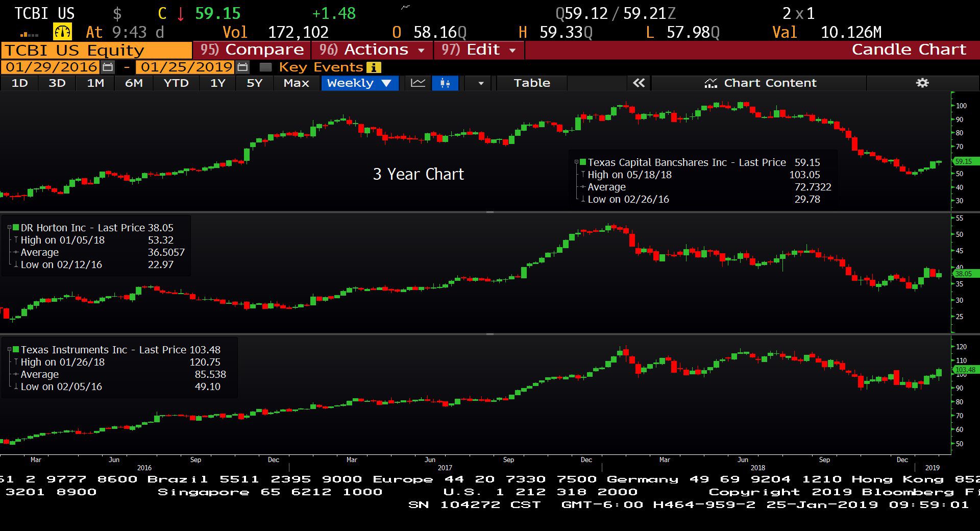This screenshot has width=980, height=531.
Task: Select the 1M time range tab
Action: point(95,83)
